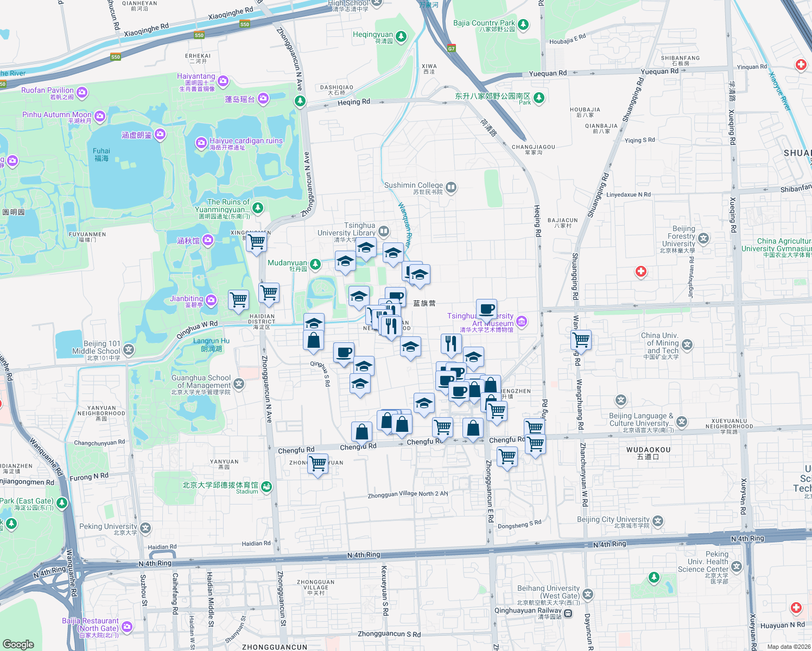
Task: Click the green tree icon at Bajia Country Park
Action: point(522,24)
